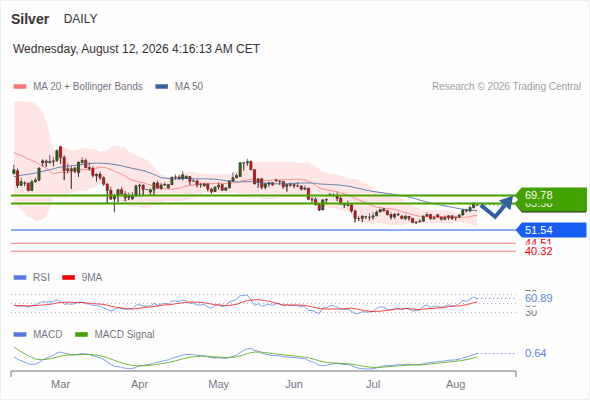This screenshot has width=590, height=400.
Task: Click the MACD blue legend swatch
Action: click(20, 335)
